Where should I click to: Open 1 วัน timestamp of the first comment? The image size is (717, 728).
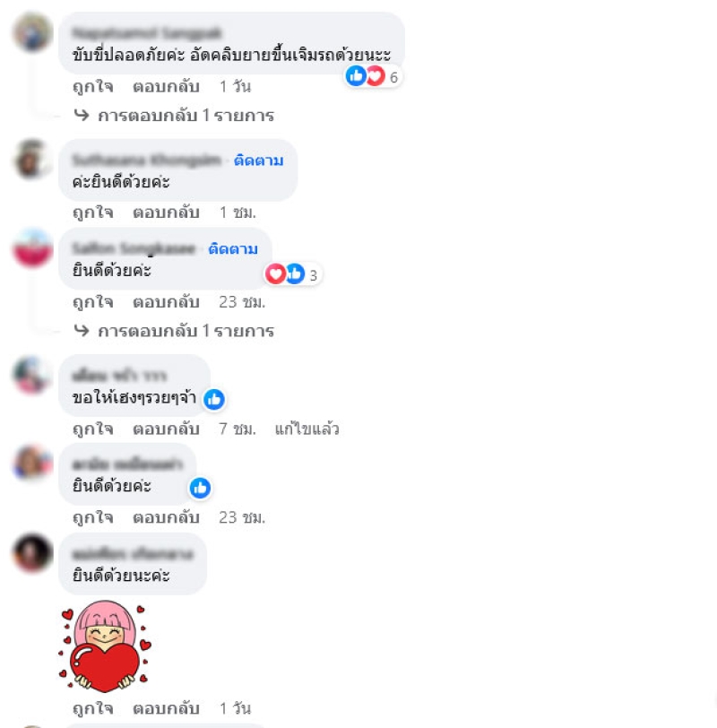(236, 86)
